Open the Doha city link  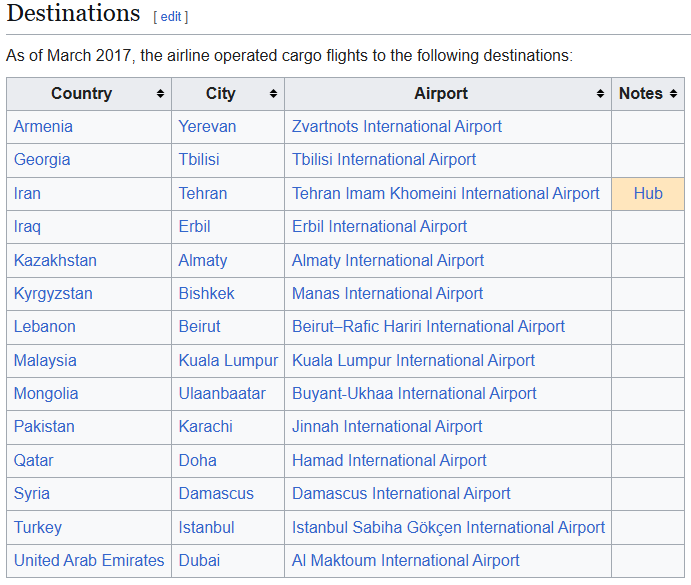[197, 461]
